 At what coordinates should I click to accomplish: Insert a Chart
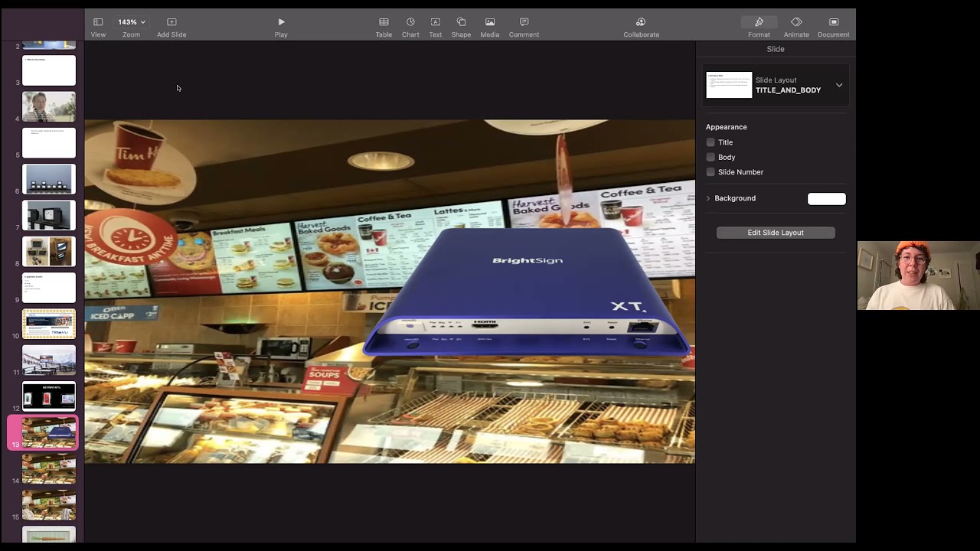click(x=410, y=22)
